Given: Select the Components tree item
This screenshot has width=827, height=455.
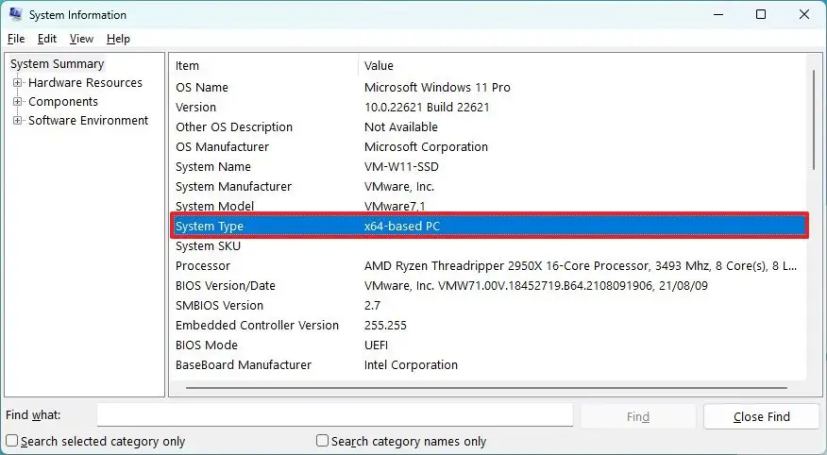Looking at the screenshot, I should pos(63,102).
